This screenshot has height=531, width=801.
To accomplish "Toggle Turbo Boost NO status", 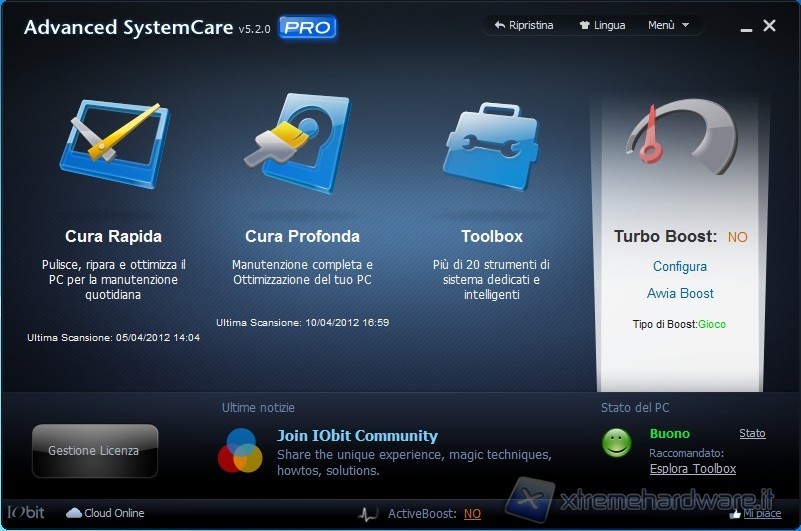I will pos(737,237).
